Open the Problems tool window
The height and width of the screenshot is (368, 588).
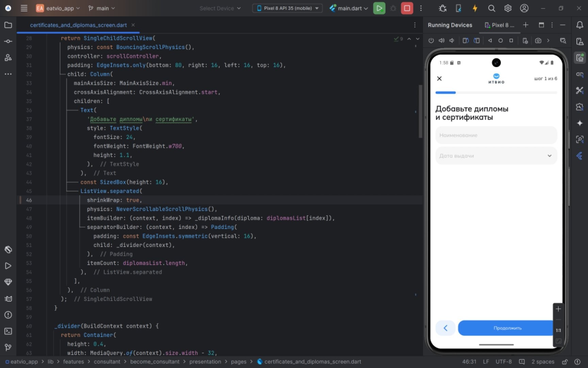(x=8, y=315)
